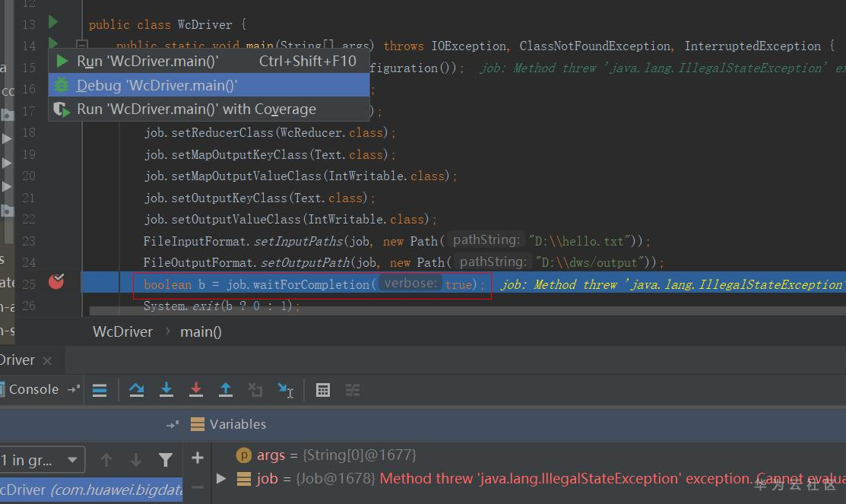
Task: Click the Trace Current Stream Chain icon
Action: coord(353,390)
